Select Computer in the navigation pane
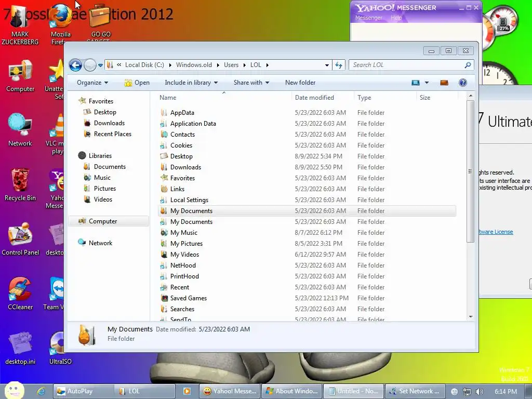 (109, 221)
